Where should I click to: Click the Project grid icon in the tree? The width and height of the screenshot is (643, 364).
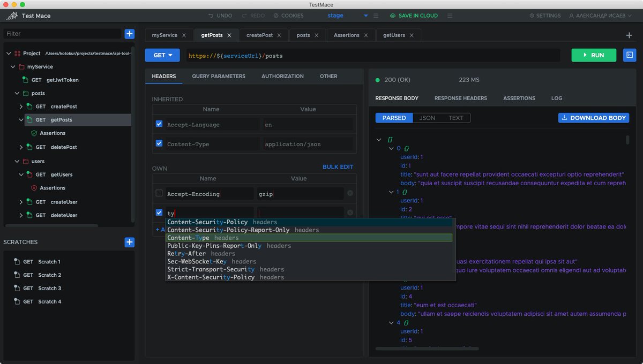click(x=18, y=54)
